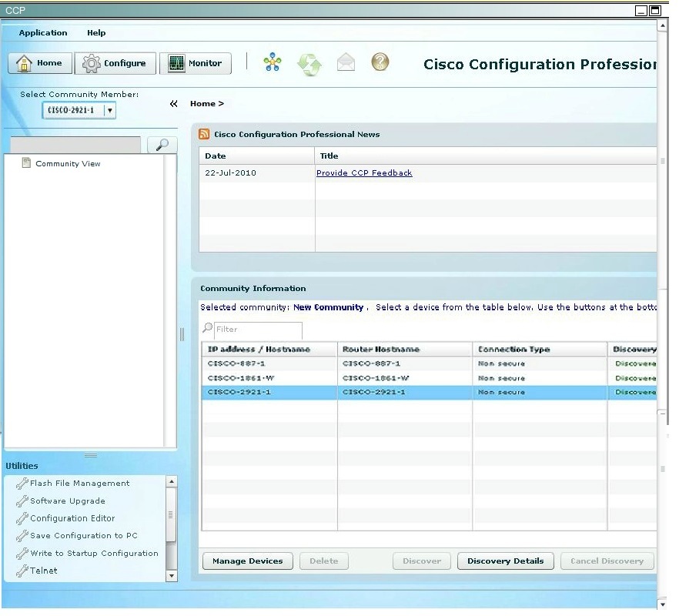Click the Community View page icon
679x616 pixels.
pos(26,163)
